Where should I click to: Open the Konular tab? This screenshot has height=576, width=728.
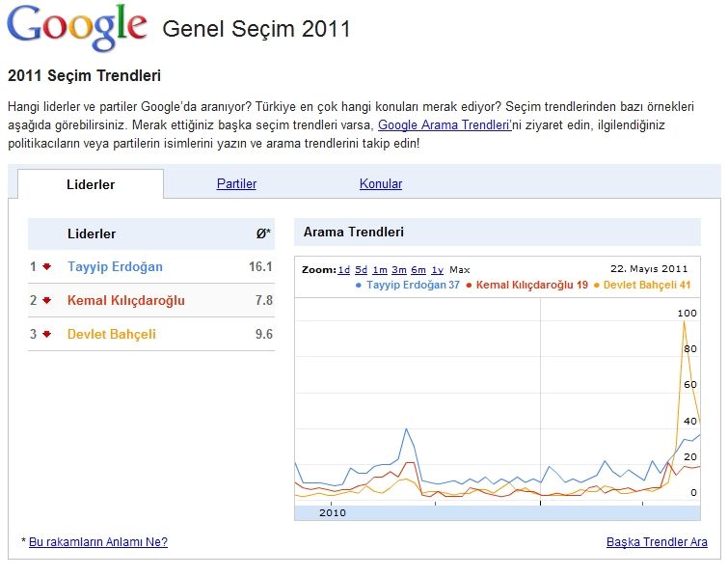(x=381, y=184)
